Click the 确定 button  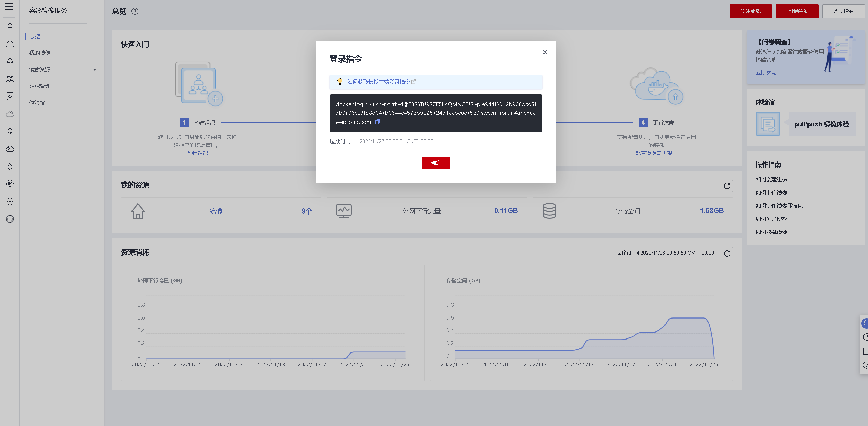point(436,163)
